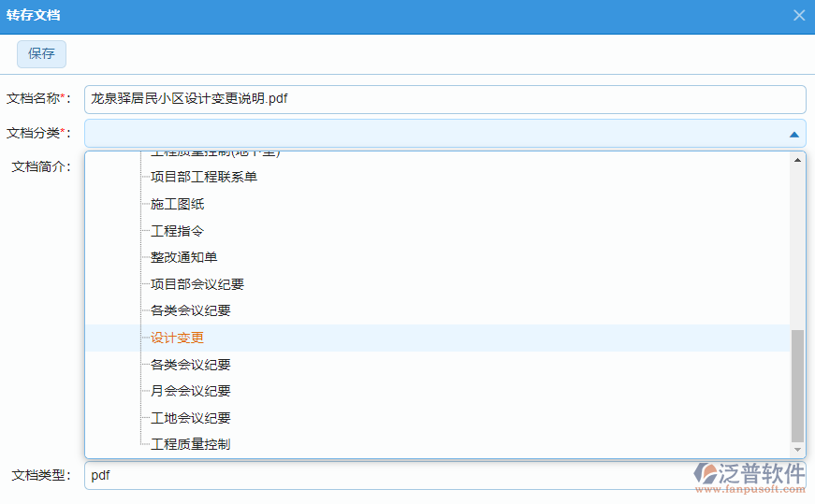Click the list scrollbar down arrow
The image size is (815, 504).
click(x=797, y=450)
